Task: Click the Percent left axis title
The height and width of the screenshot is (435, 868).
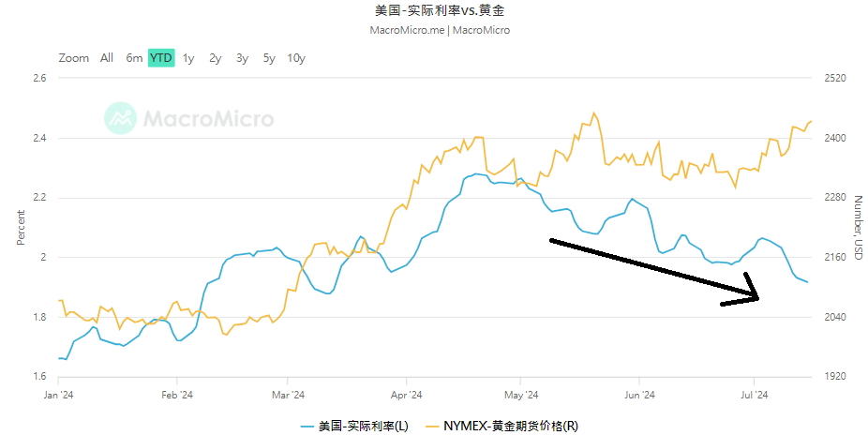Action: [21, 228]
